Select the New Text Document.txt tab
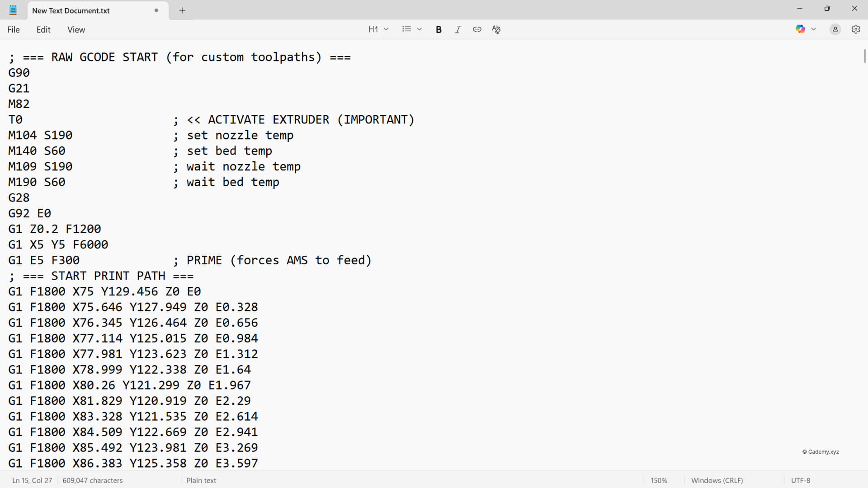This screenshot has height=488, width=868. coord(71,10)
